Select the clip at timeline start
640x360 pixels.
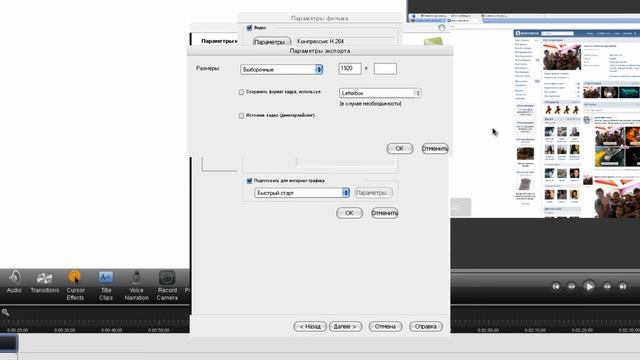click(x=9, y=343)
